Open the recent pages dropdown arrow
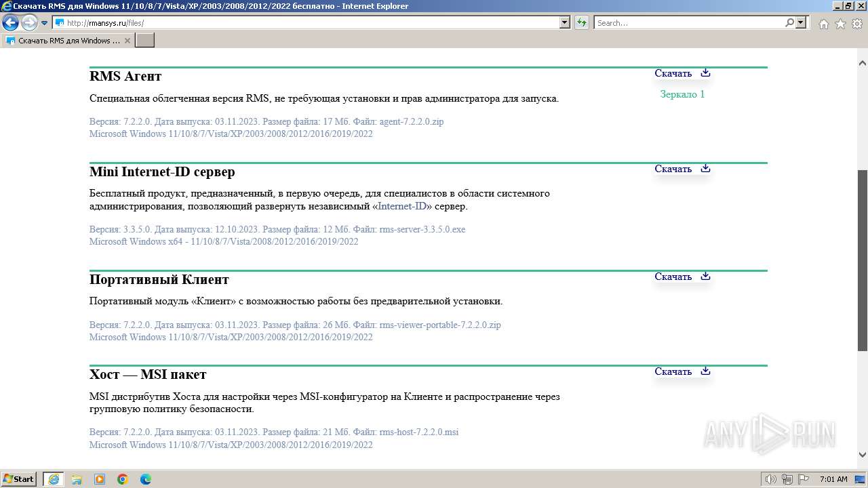The width and height of the screenshot is (868, 488). click(x=45, y=23)
